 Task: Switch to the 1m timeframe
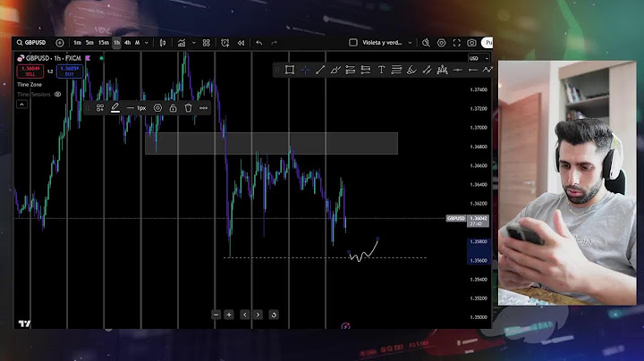(x=77, y=43)
